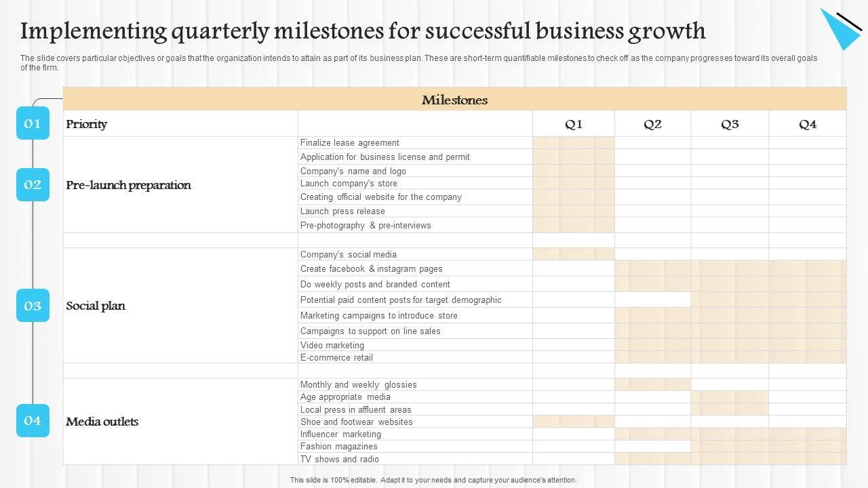Click the Q4 column header

pyautogui.click(x=808, y=124)
